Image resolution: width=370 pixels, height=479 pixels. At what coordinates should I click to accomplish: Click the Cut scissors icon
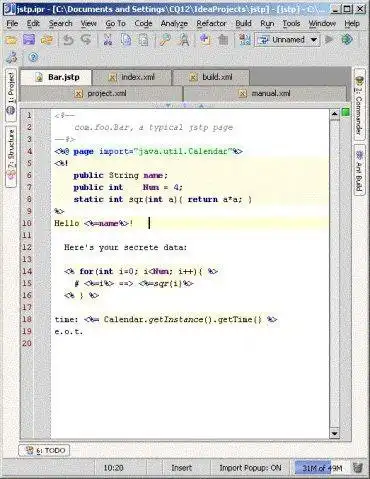coord(108,40)
